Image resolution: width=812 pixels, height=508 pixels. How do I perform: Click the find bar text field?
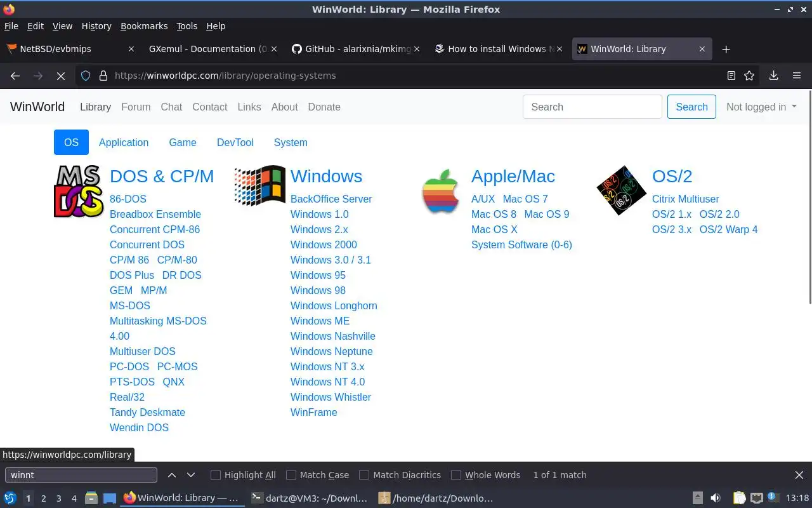coord(81,475)
